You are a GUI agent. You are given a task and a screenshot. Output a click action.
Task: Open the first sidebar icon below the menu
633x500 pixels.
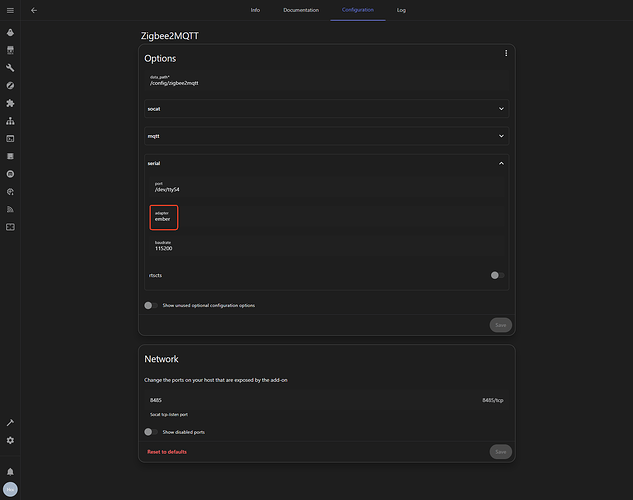coord(10,32)
